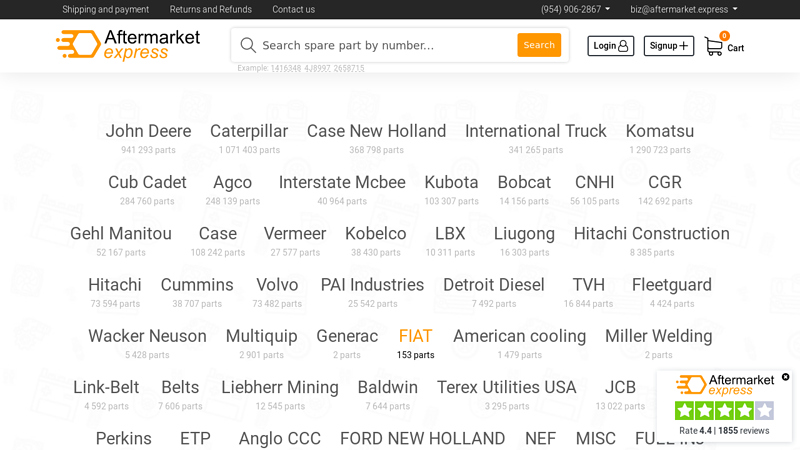The image size is (800, 450).
Task: Open Kubota brand link
Action: 452,182
